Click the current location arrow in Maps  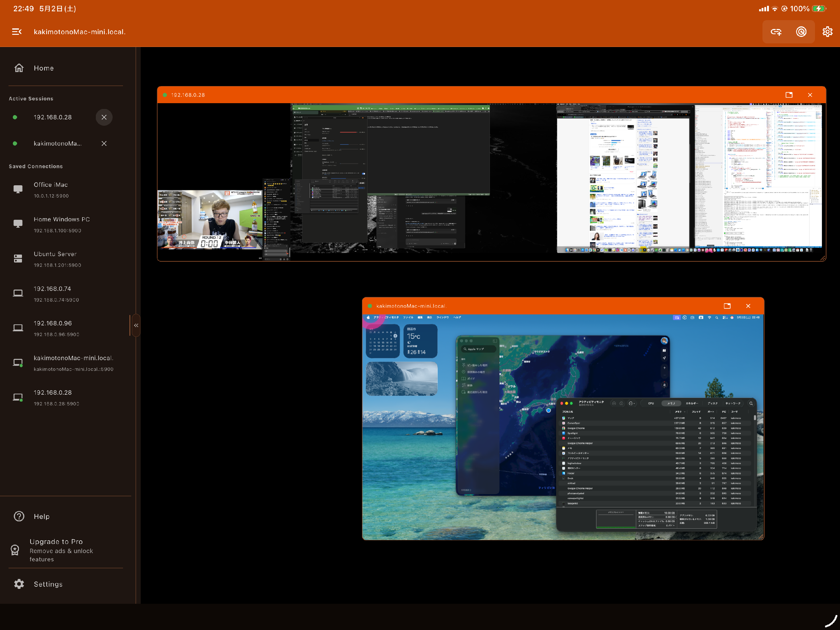coord(664,358)
